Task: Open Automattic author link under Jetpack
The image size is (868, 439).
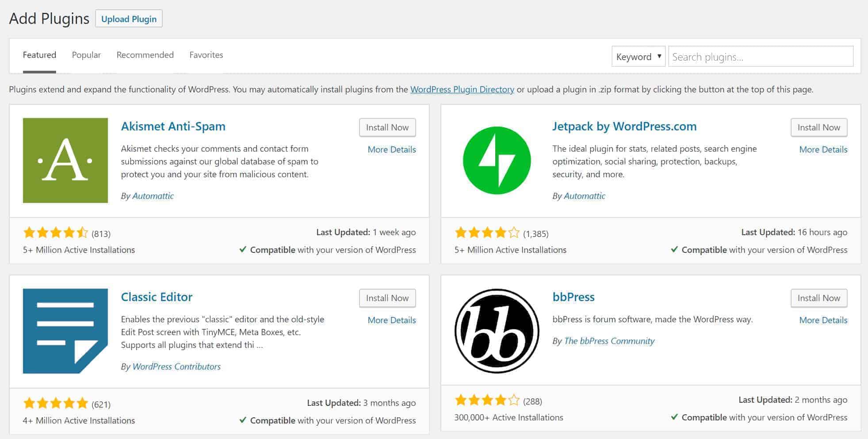Action: [585, 196]
